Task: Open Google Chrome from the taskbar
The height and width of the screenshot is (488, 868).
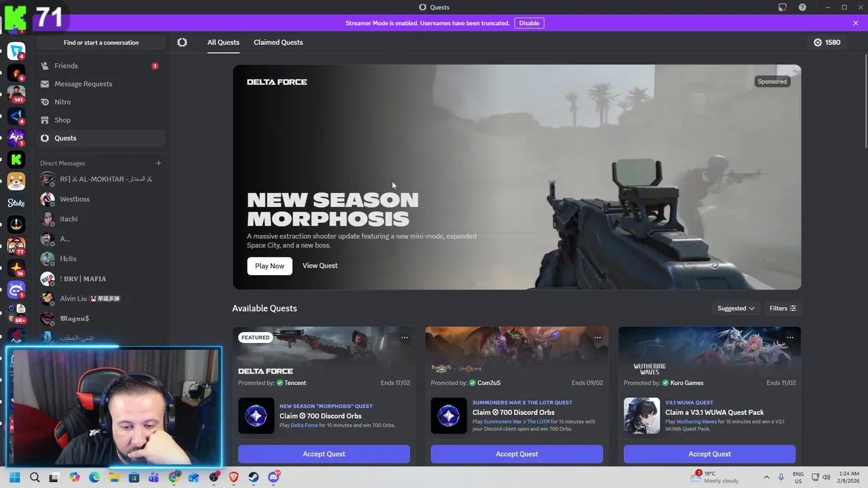Action: (x=174, y=477)
